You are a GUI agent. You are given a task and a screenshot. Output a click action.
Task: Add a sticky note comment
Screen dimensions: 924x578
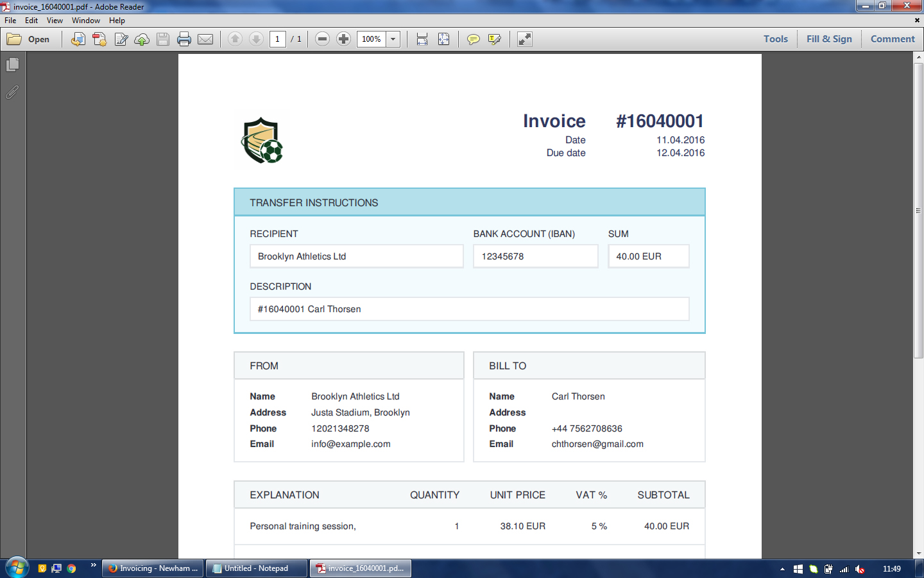tap(474, 39)
